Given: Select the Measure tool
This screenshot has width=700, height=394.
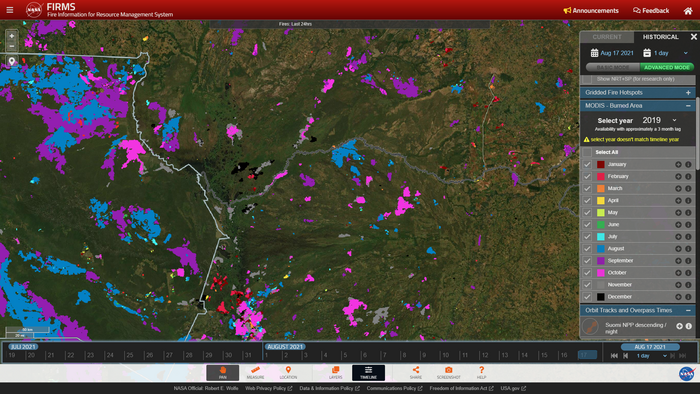Looking at the screenshot, I should pyautogui.click(x=255, y=373).
